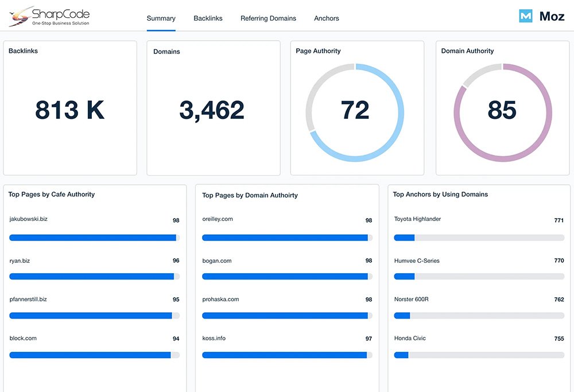Image resolution: width=574 pixels, height=392 pixels.
Task: Select the Toyota Highlander anchor
Action: tap(417, 219)
